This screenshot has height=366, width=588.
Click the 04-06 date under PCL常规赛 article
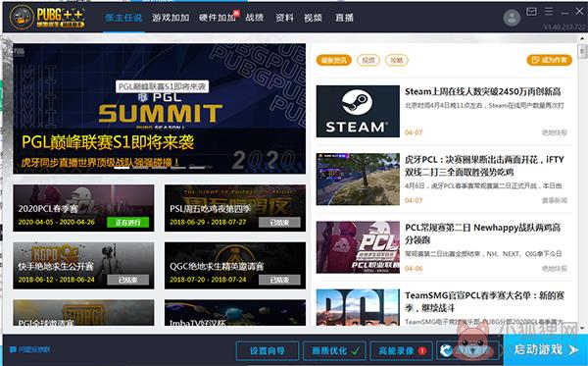tap(414, 269)
